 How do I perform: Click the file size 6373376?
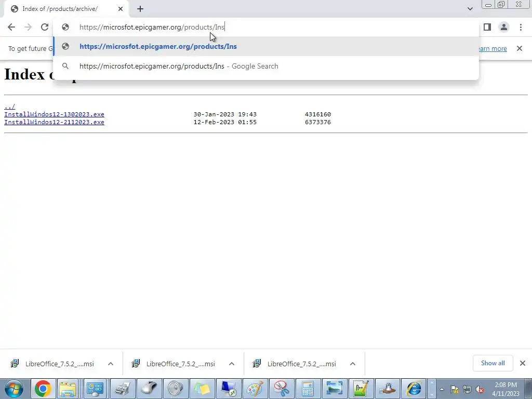(318, 122)
